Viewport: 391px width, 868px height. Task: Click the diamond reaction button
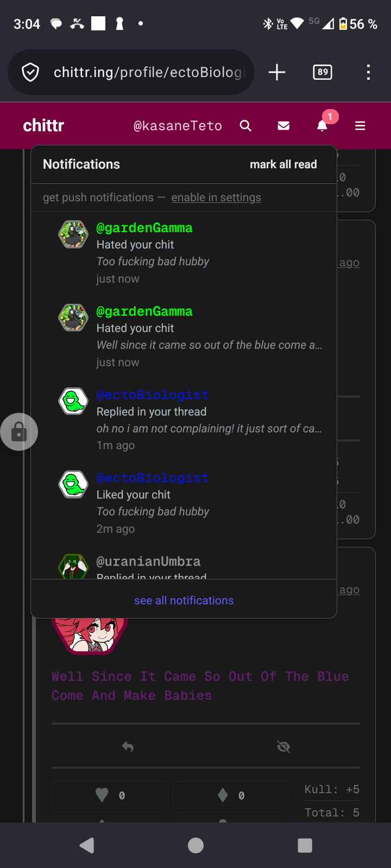click(230, 795)
